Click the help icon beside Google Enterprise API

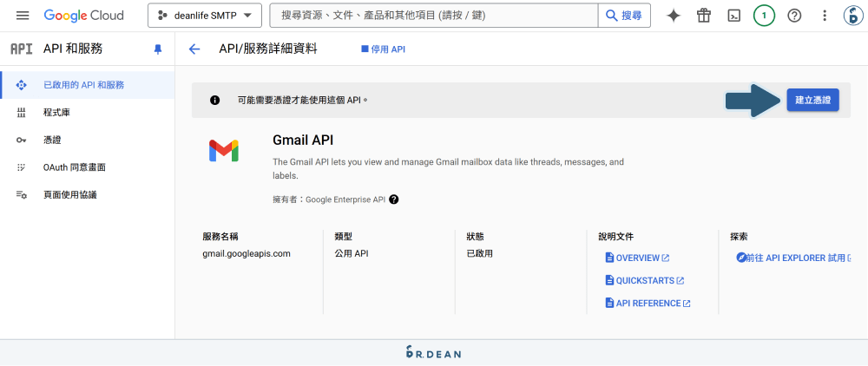pos(393,199)
